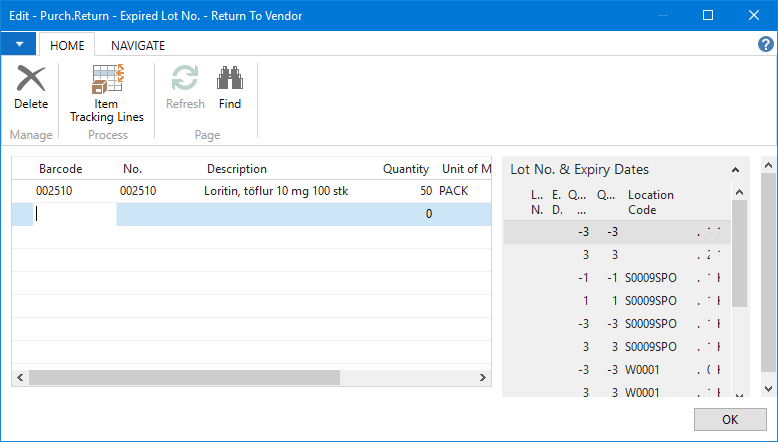This screenshot has width=778, height=442.
Task: Click the Refresh icon
Action: point(185,80)
